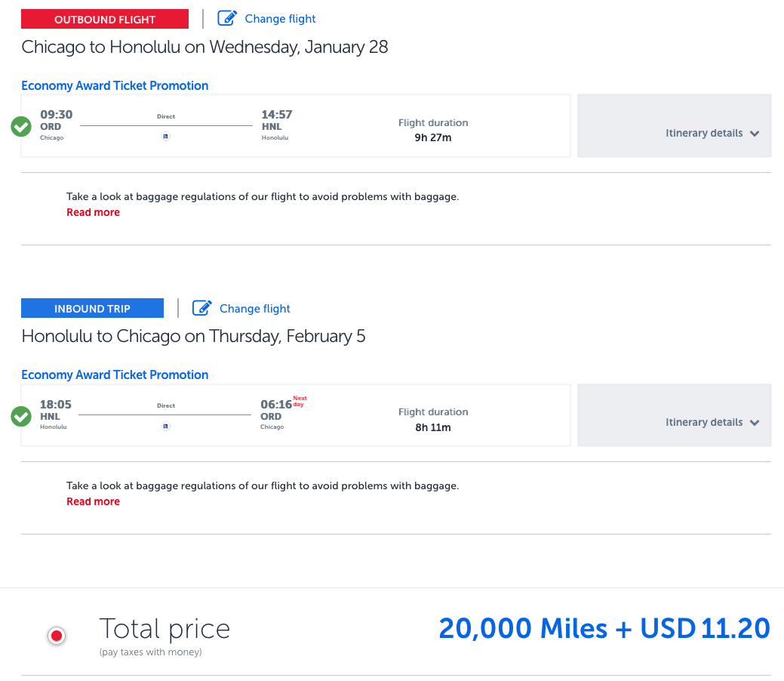The width and height of the screenshot is (784, 681).
Task: Click green checkmark beside 18:05 HNL flight
Action: pyautogui.click(x=21, y=416)
